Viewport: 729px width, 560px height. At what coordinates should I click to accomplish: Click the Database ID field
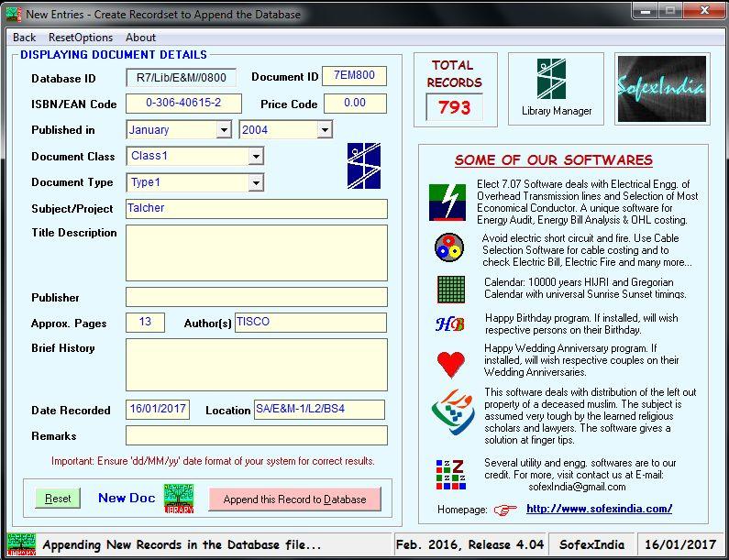click(181, 78)
